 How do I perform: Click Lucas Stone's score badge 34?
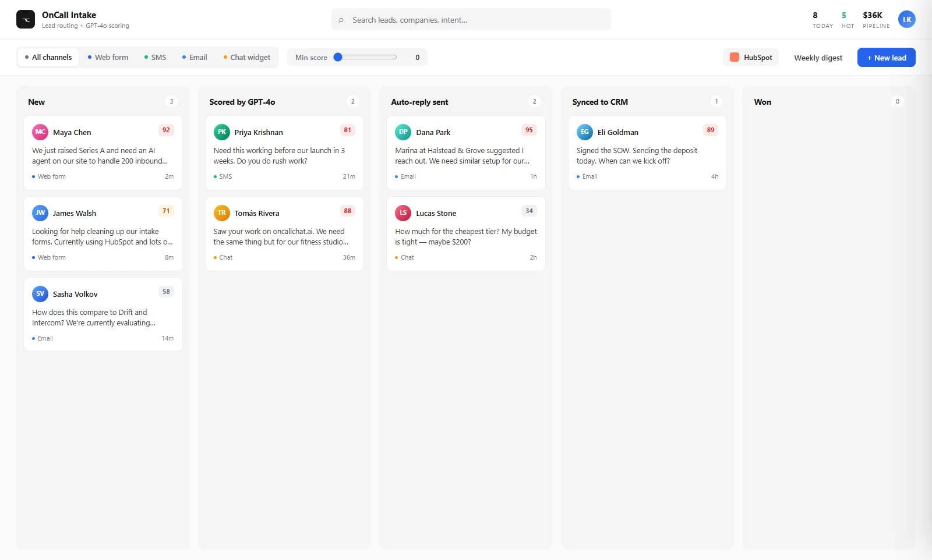[x=529, y=211]
